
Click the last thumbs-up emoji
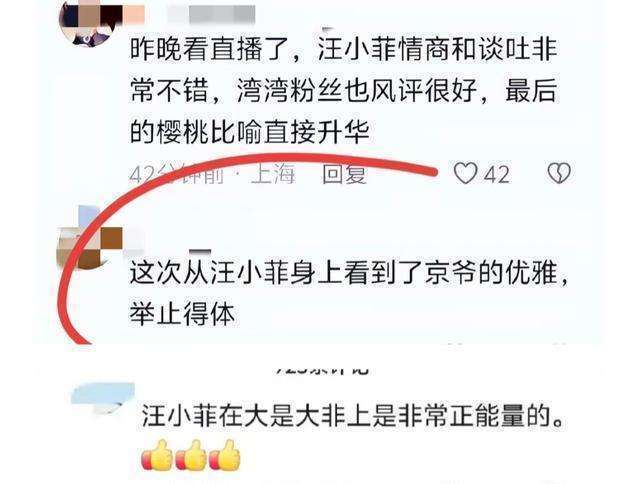point(225,455)
